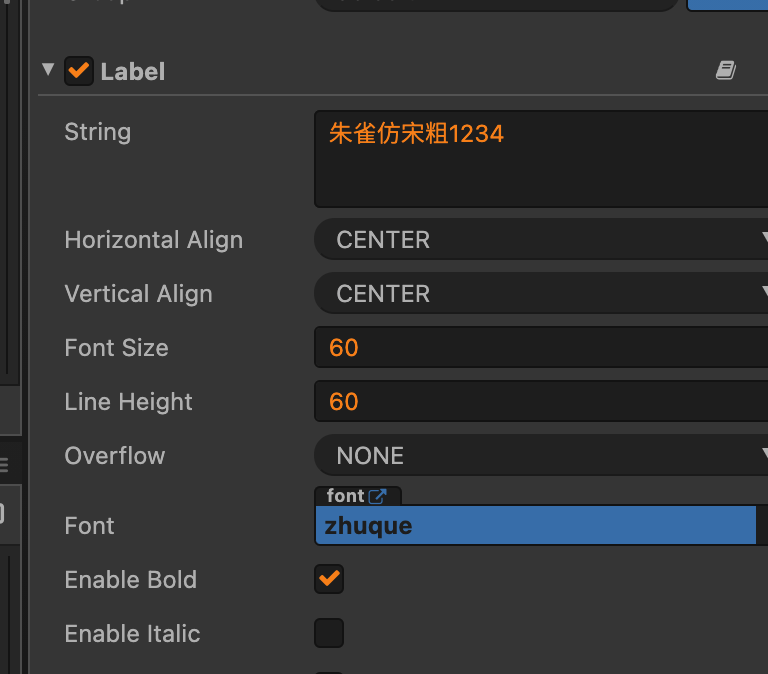Click the Enable Bold property label
Viewport: 768px width, 674px height.
click(130, 580)
